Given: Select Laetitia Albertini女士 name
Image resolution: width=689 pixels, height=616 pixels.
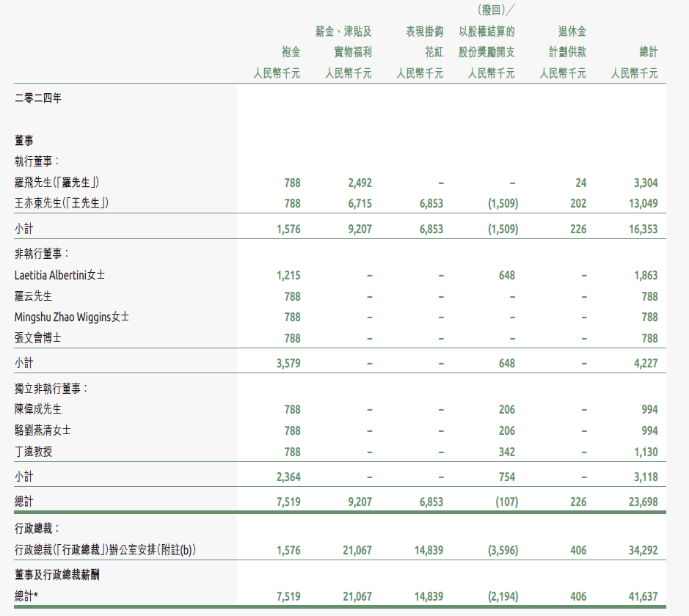Looking at the screenshot, I should (59, 276).
